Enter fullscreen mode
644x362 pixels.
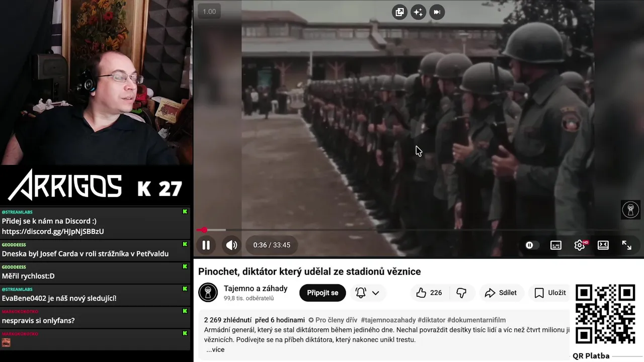[x=626, y=245]
